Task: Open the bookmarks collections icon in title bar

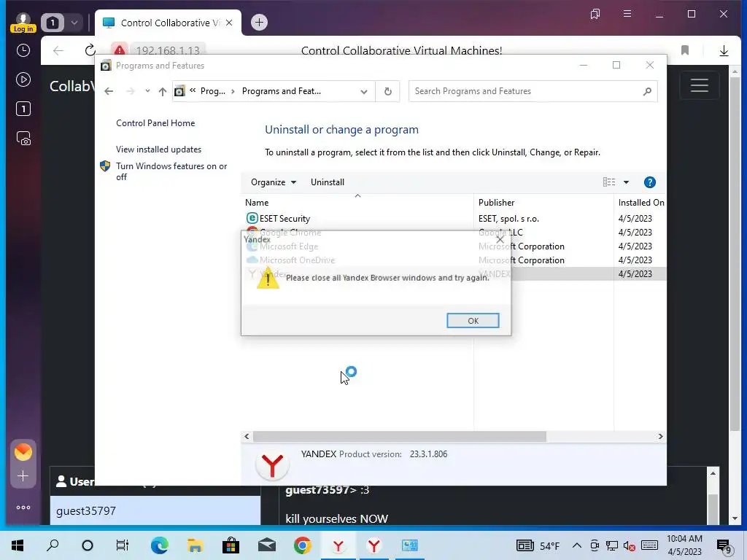Action: click(595, 14)
